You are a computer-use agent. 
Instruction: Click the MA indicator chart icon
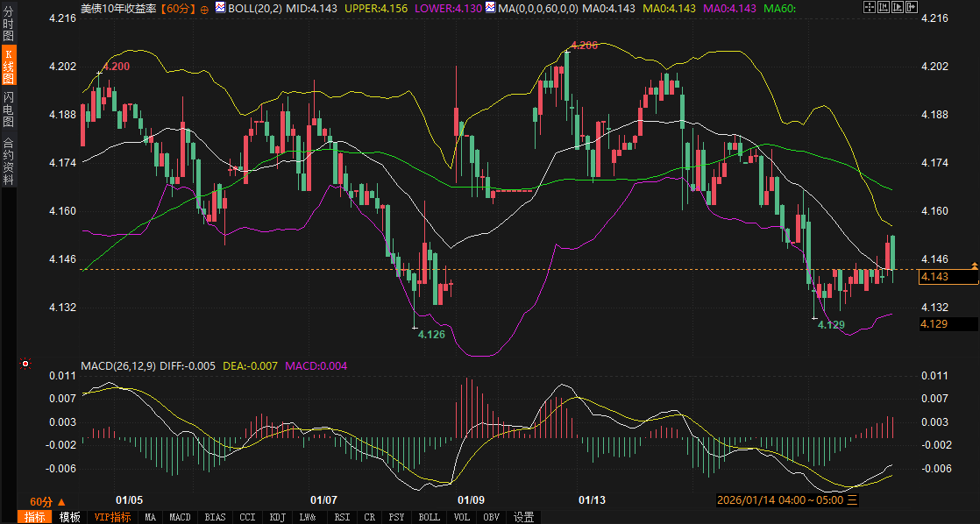click(x=492, y=8)
